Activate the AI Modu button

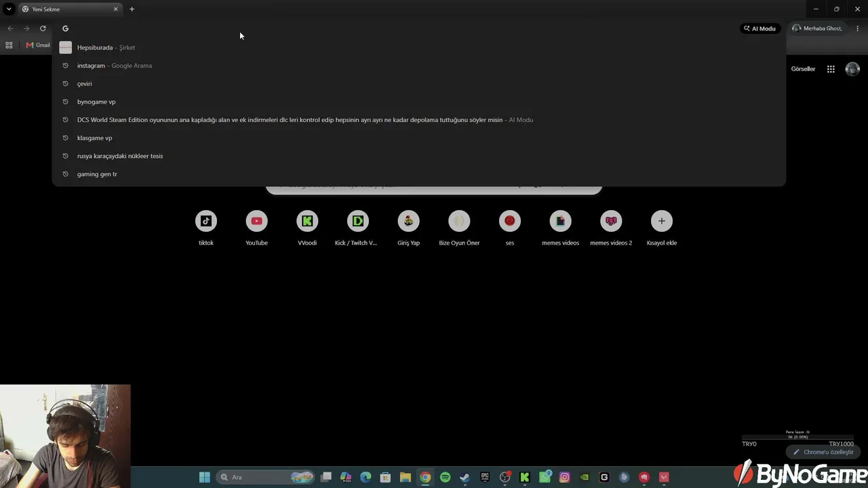click(759, 28)
